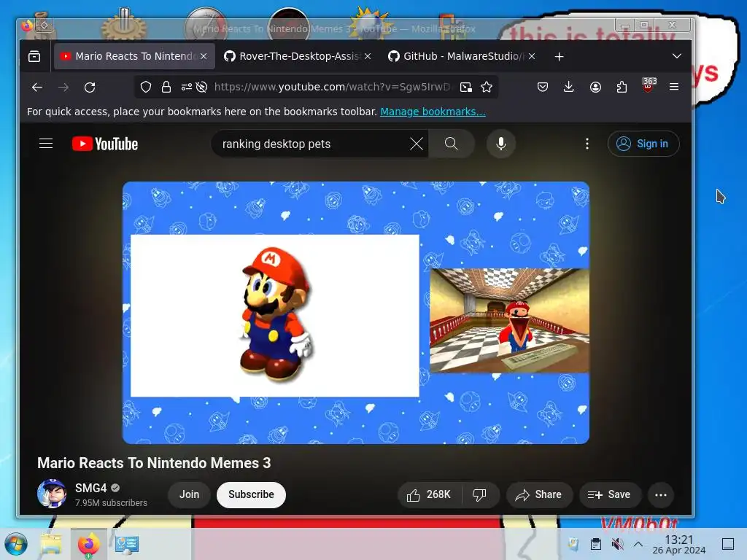Bookmark this page with the star
The image size is (747, 560).
click(487, 87)
